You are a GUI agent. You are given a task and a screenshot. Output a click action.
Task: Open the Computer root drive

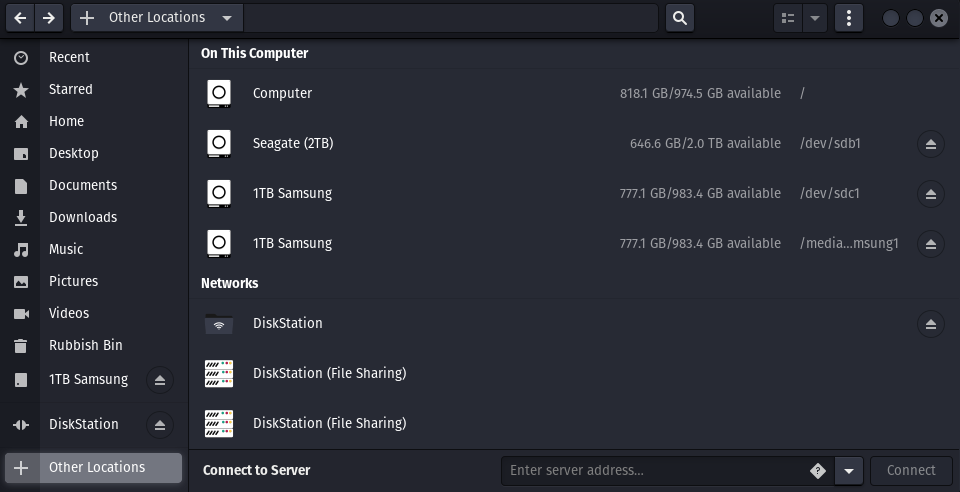(x=574, y=93)
